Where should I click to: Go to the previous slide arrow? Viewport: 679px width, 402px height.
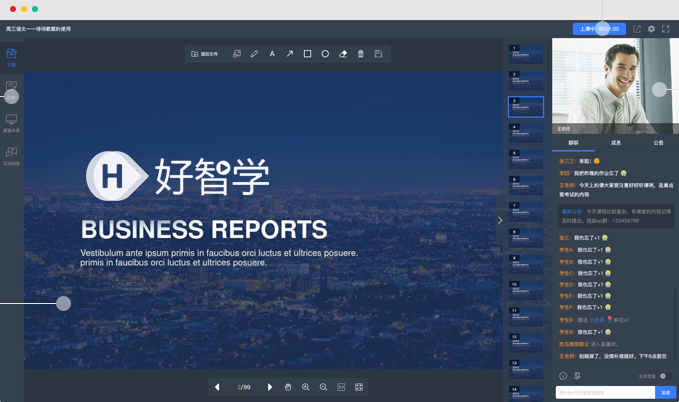[x=217, y=387]
